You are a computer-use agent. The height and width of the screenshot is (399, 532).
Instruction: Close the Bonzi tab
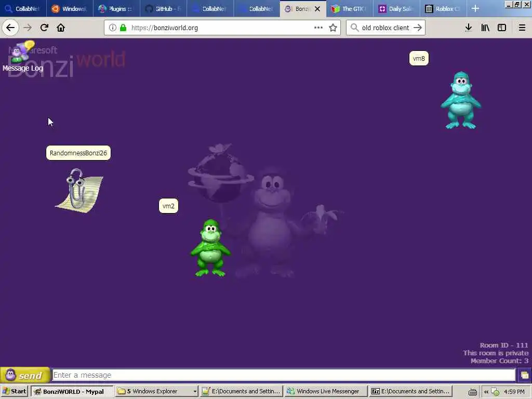tap(317, 9)
